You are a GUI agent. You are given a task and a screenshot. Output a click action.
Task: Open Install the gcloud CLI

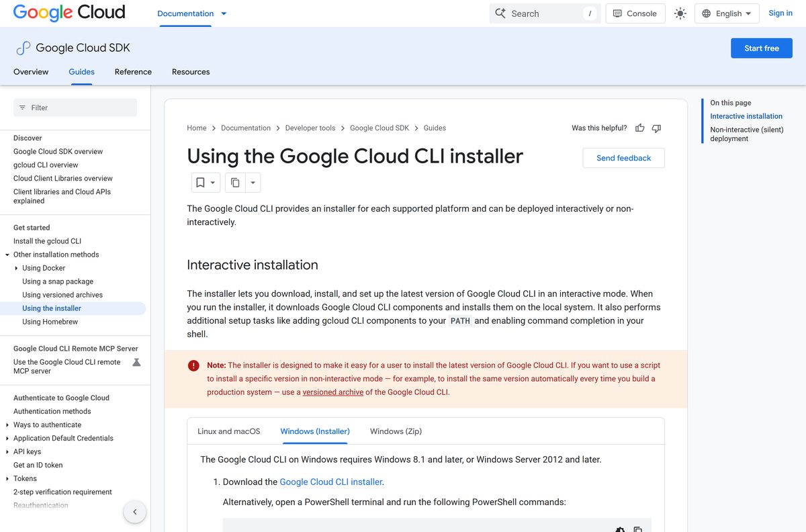pos(47,241)
